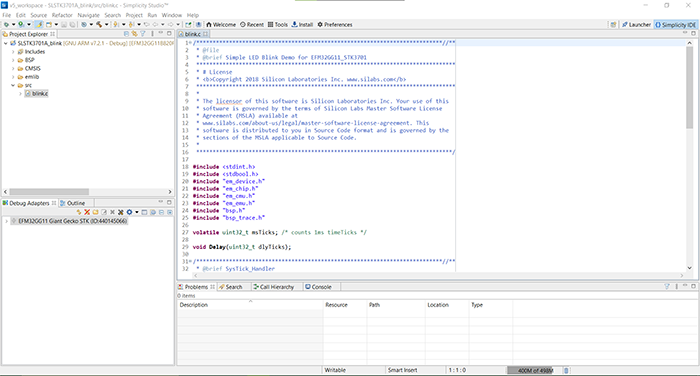
Task: Collapse the SLSTK3701A_blink project node
Action: (x=5, y=43)
